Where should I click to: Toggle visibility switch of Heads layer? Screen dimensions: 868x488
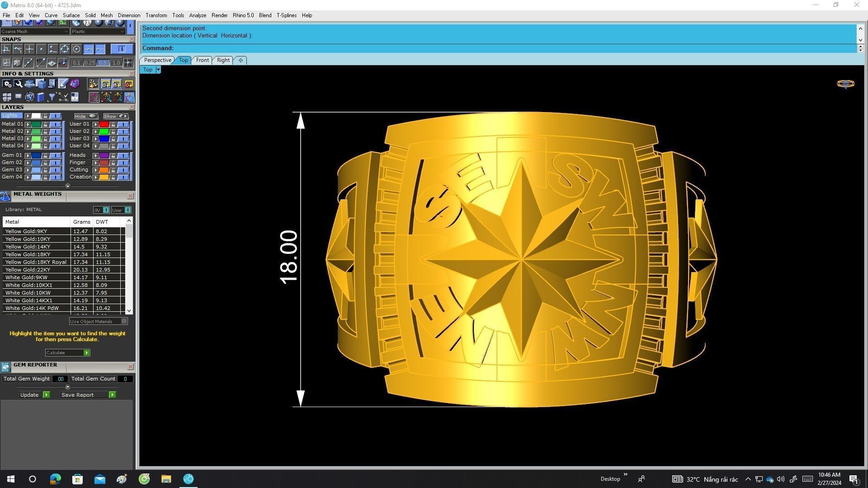tap(123, 155)
